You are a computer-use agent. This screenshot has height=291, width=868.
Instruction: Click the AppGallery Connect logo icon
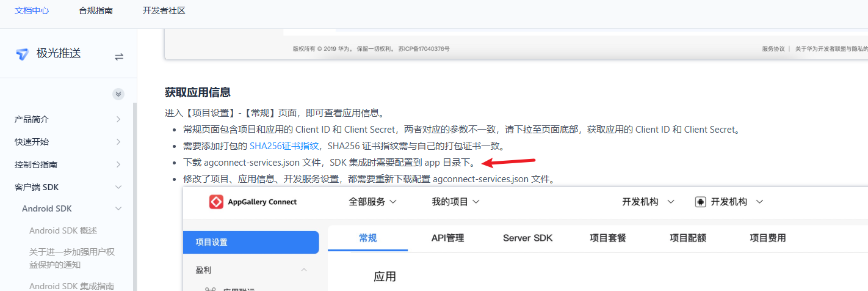(x=216, y=202)
